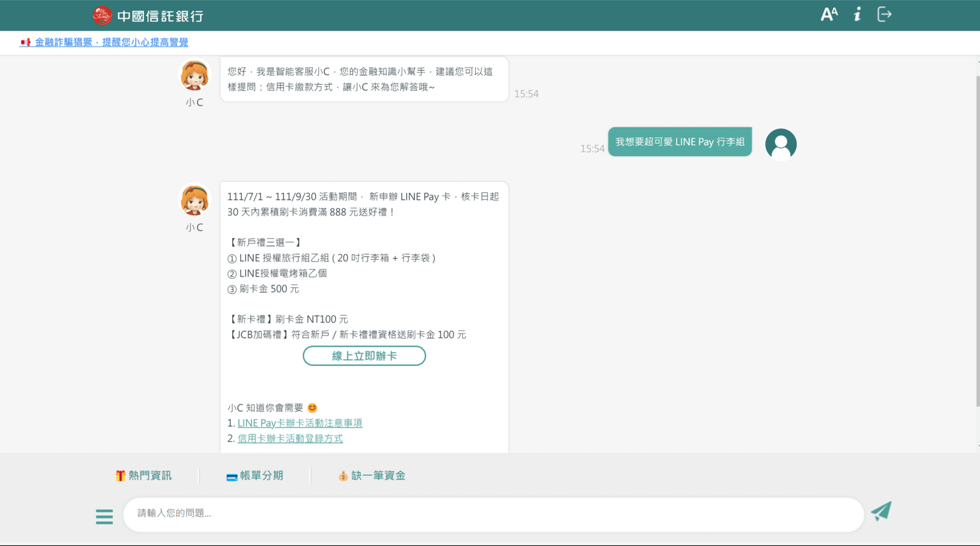Viewport: 980px width, 546px height.
Task: Click the 刷卡金 500 元 option text
Action: [x=263, y=289]
